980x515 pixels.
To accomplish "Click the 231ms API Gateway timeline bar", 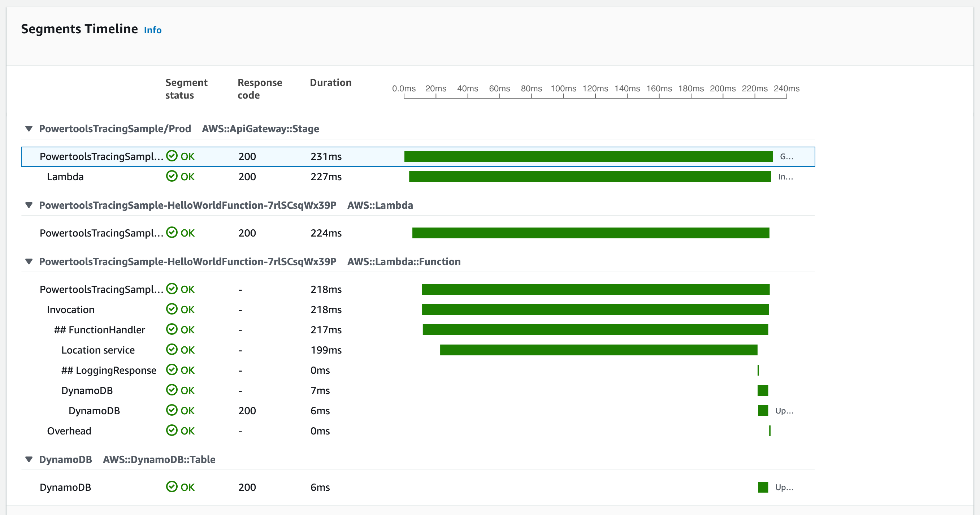I will (x=588, y=156).
